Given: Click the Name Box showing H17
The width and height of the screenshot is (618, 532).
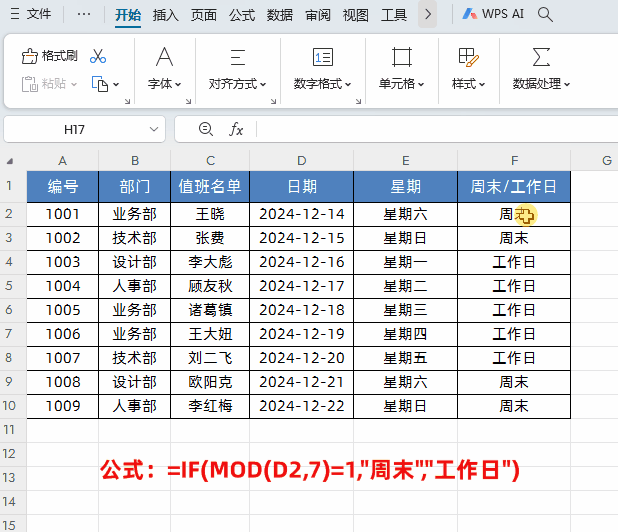Looking at the screenshot, I should pyautogui.click(x=75, y=129).
